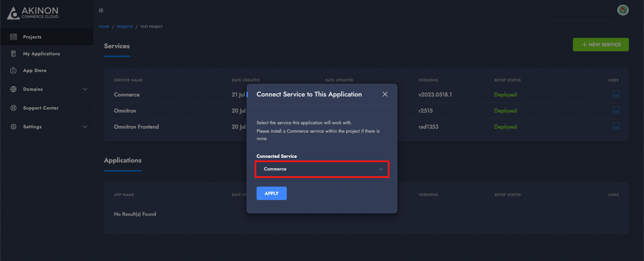Collapse the sidebar menu toggle icon
Viewport: 644px width, 261px height.
(x=101, y=10)
